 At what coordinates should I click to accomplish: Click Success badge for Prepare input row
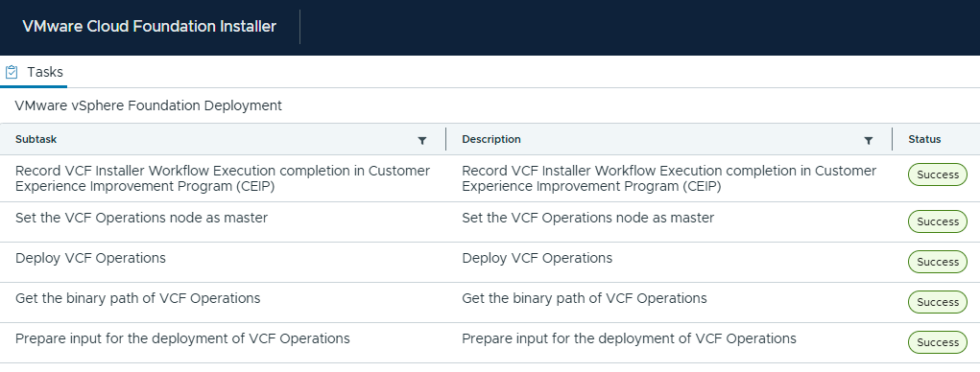click(937, 342)
